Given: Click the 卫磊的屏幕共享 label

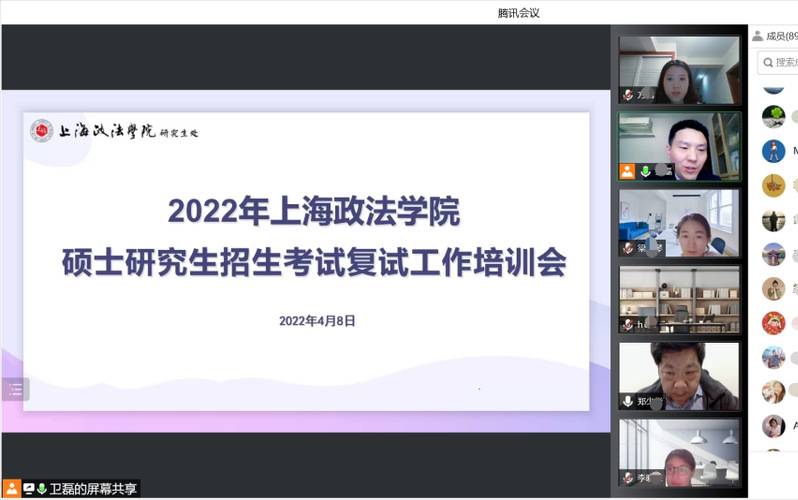Looking at the screenshot, I should (93, 489).
